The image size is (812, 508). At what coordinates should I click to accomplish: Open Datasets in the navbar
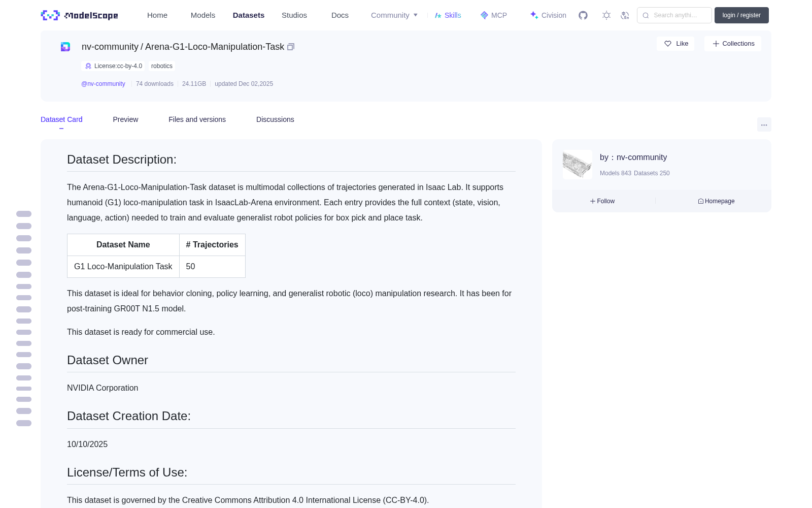[249, 15]
